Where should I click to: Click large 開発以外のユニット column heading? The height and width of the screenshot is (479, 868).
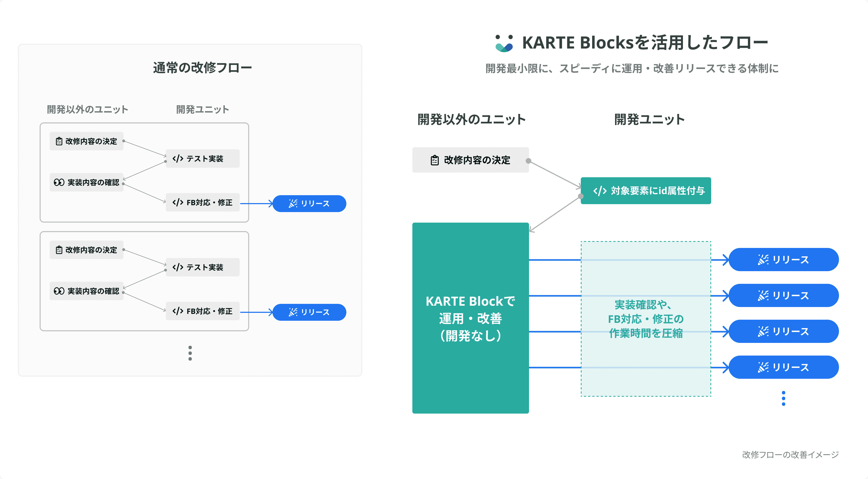[x=471, y=119]
